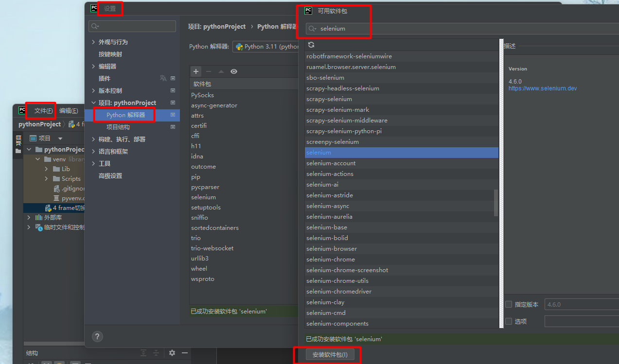Expand all in the 结构 panel
The height and width of the screenshot is (364, 619).
coord(143,353)
